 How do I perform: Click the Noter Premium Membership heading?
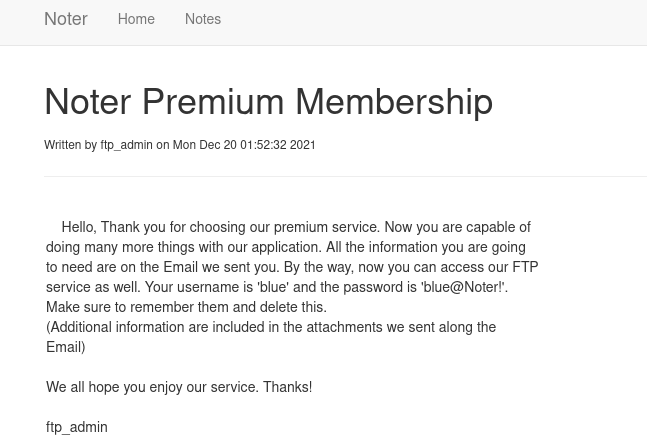268,101
